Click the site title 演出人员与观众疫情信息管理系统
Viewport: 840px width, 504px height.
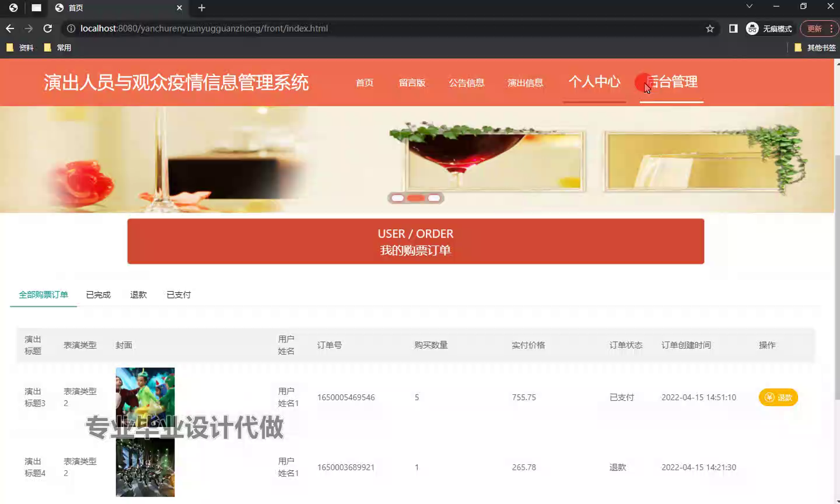pyautogui.click(x=176, y=82)
